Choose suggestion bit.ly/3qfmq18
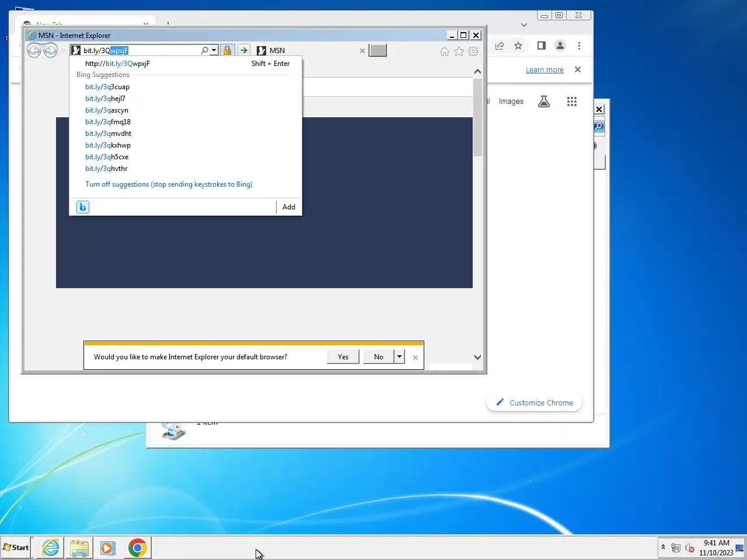The height and width of the screenshot is (560, 747). coord(108,122)
